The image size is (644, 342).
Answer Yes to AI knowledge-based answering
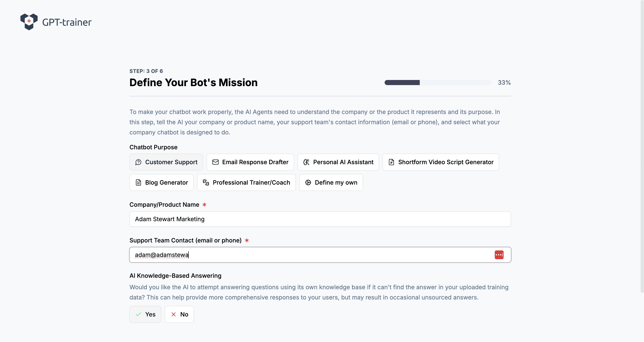click(x=145, y=314)
